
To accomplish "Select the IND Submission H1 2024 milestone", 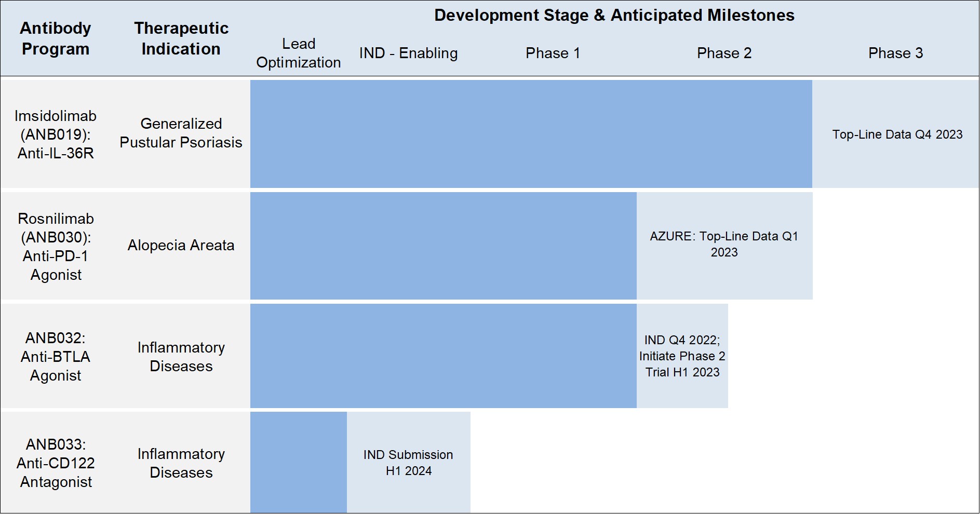I will 408,463.
